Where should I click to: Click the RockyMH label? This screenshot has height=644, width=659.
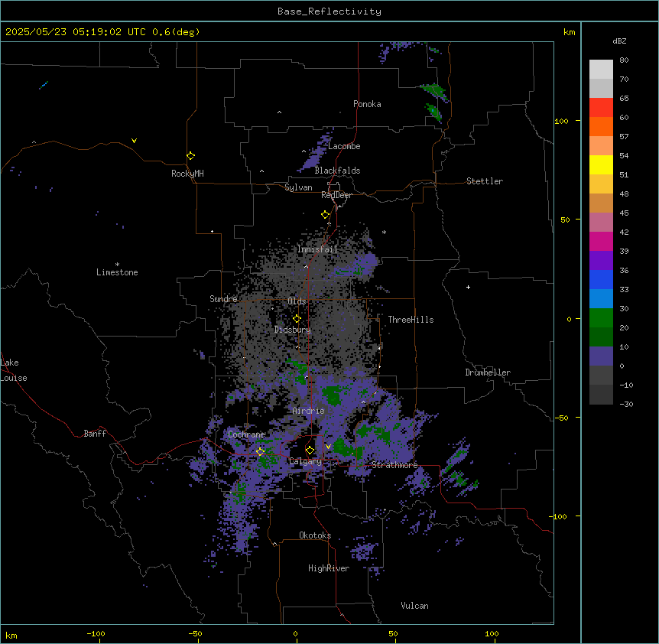click(187, 174)
